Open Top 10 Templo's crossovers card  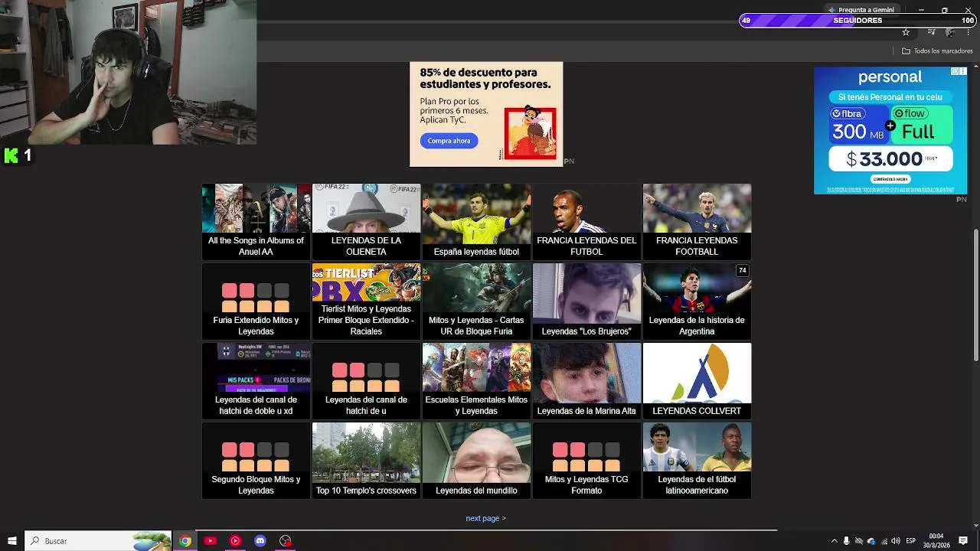pos(366,460)
